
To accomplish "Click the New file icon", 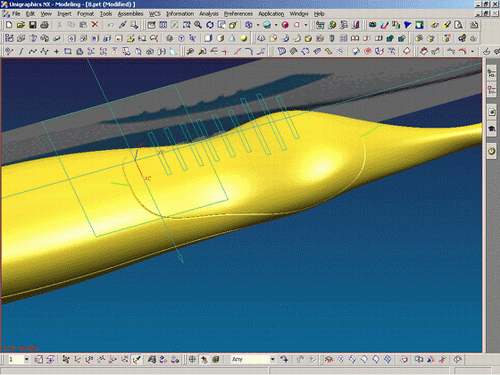I will coord(9,25).
